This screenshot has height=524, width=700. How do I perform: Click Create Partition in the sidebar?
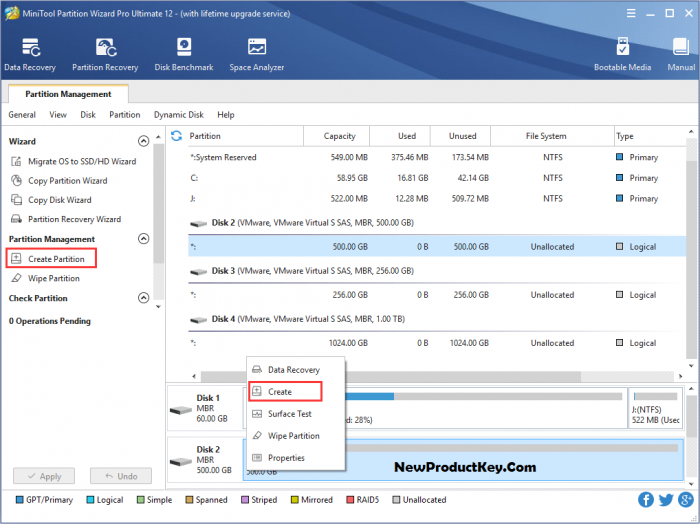click(56, 259)
